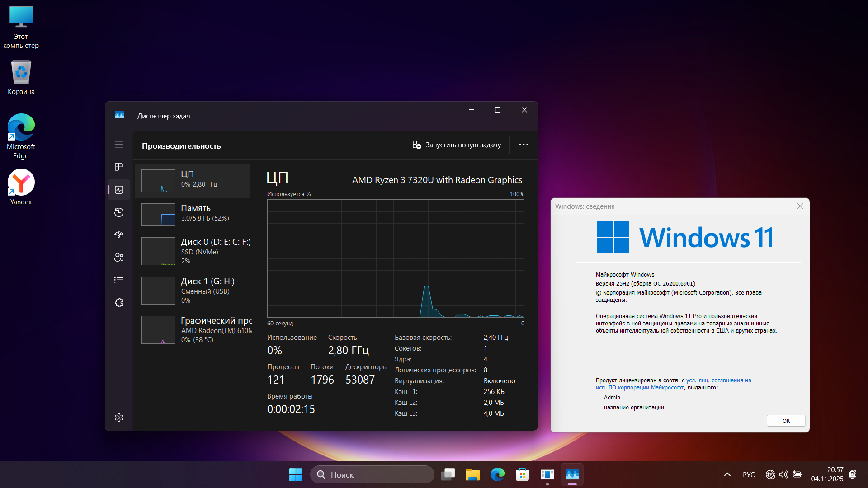
Task: Open App history sidebar icon
Action: 119,212
